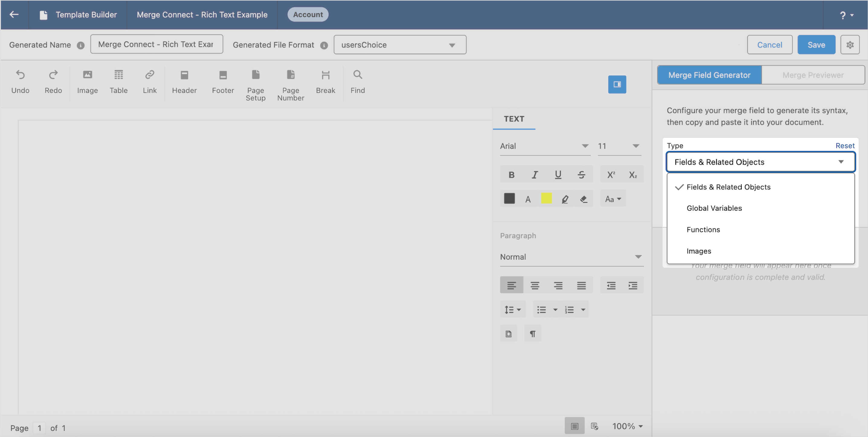Open the Page Setup tool

click(255, 84)
